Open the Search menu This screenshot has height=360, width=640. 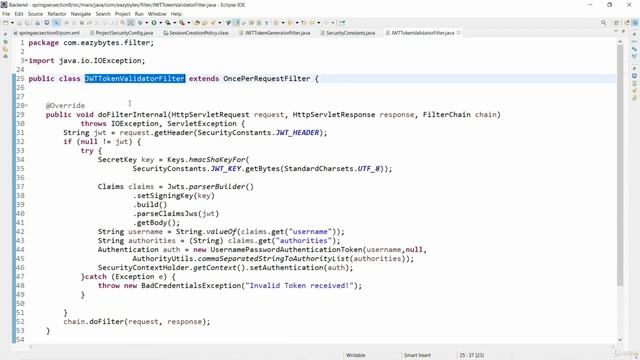tap(103, 14)
